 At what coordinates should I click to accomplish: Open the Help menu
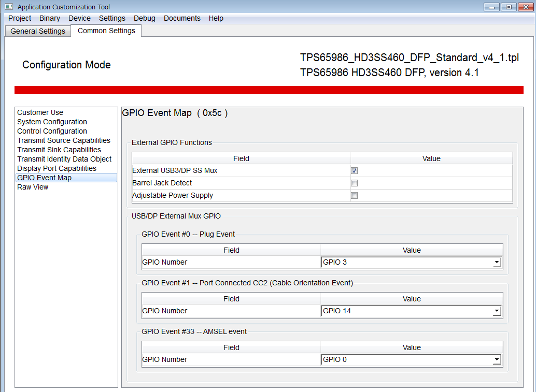216,19
